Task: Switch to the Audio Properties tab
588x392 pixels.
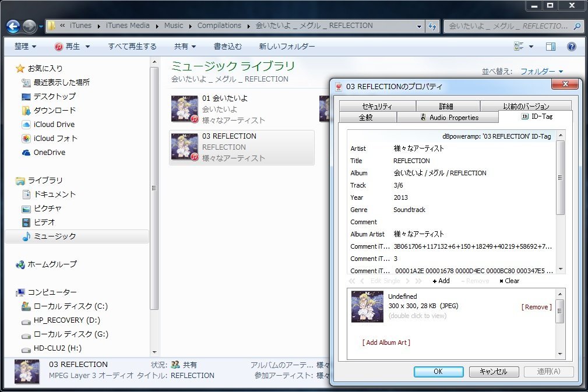Action: (448, 118)
